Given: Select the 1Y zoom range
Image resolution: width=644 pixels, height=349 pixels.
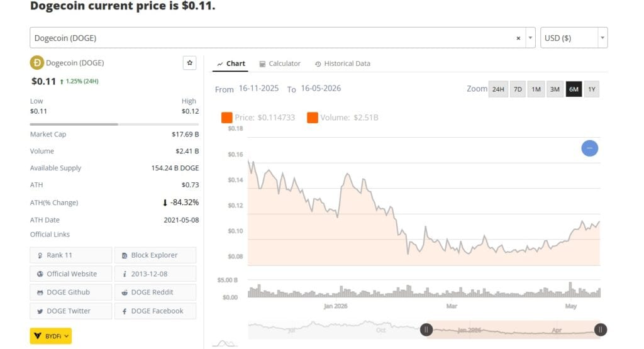Looking at the screenshot, I should 591,89.
